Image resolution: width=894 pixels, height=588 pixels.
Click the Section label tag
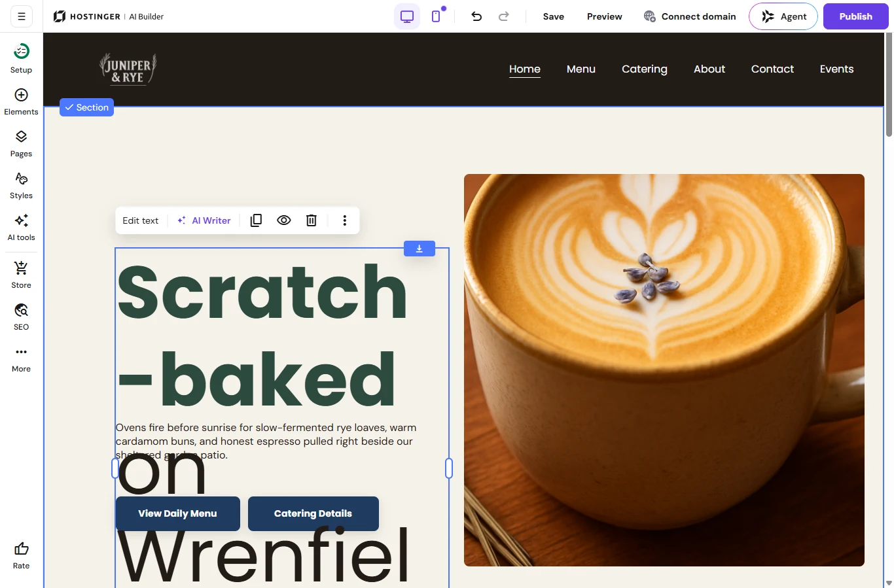pyautogui.click(x=86, y=107)
